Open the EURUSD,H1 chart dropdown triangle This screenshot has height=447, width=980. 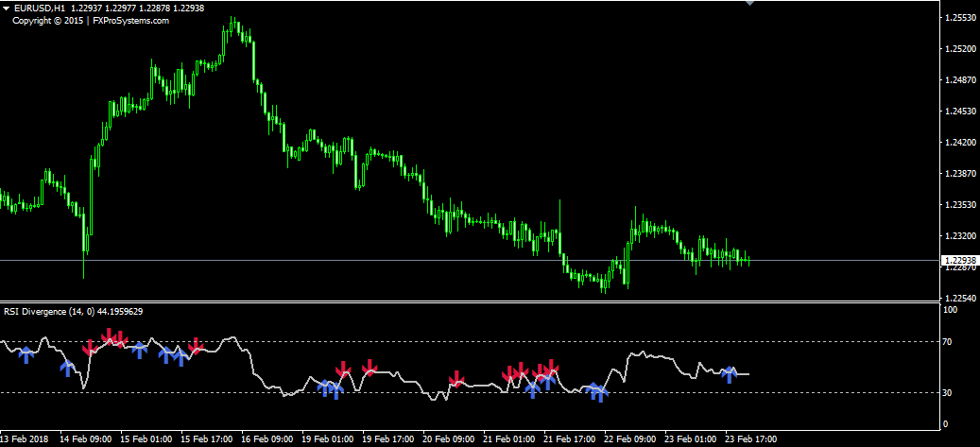tap(7, 9)
